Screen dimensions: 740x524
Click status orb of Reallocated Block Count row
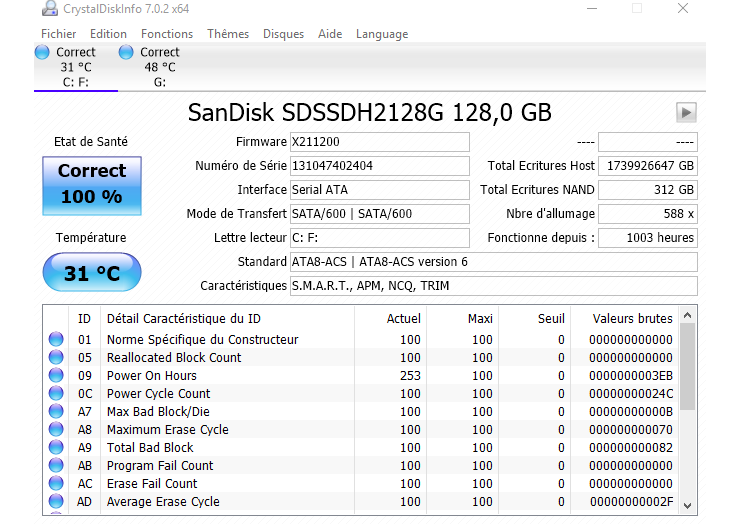tap(56, 357)
